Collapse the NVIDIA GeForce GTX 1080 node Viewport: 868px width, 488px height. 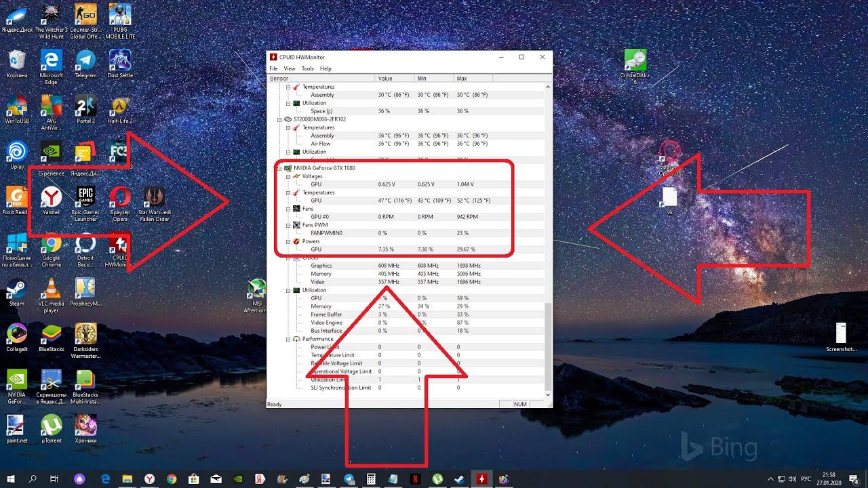point(280,168)
